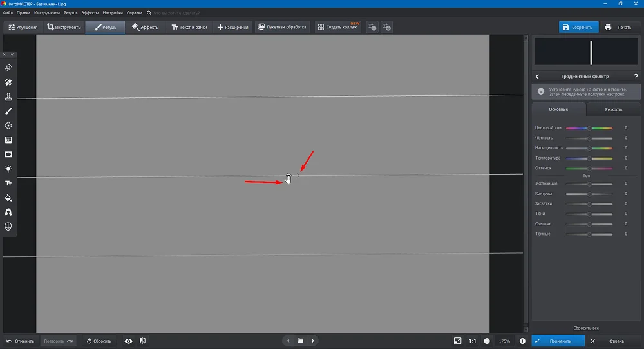Click the Экспозиция slider

589,184
